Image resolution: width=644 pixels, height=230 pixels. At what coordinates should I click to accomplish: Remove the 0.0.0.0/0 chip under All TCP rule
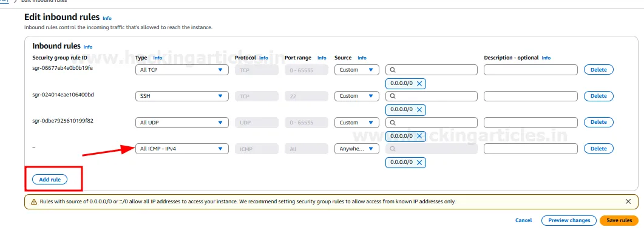tap(419, 83)
